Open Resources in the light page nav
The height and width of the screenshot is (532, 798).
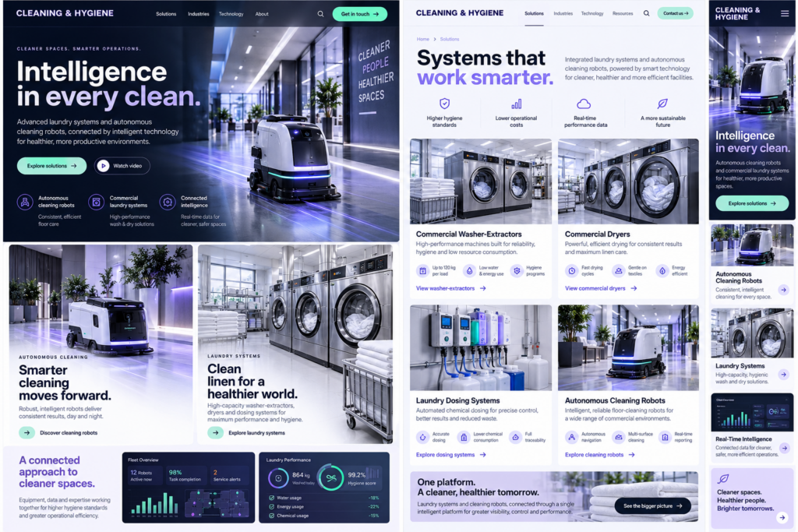(x=623, y=14)
